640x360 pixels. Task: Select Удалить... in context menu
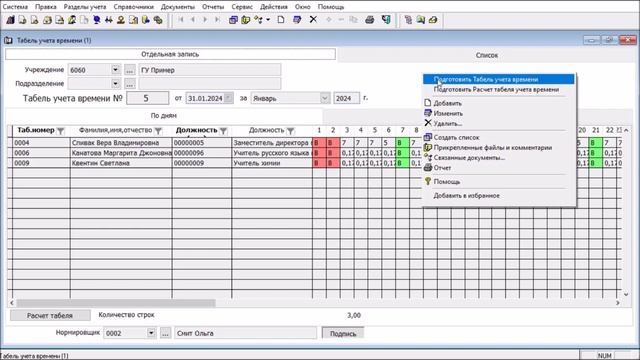498,123
